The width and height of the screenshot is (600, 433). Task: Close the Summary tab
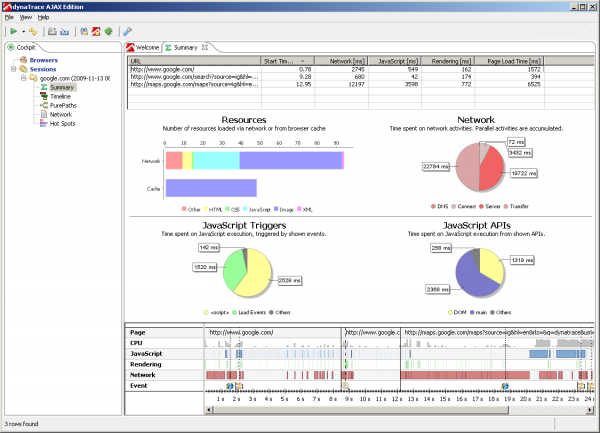point(205,47)
